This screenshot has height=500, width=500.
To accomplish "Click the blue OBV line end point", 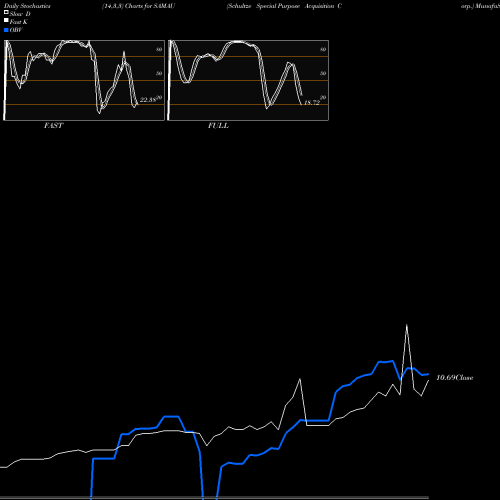I will click(428, 374).
